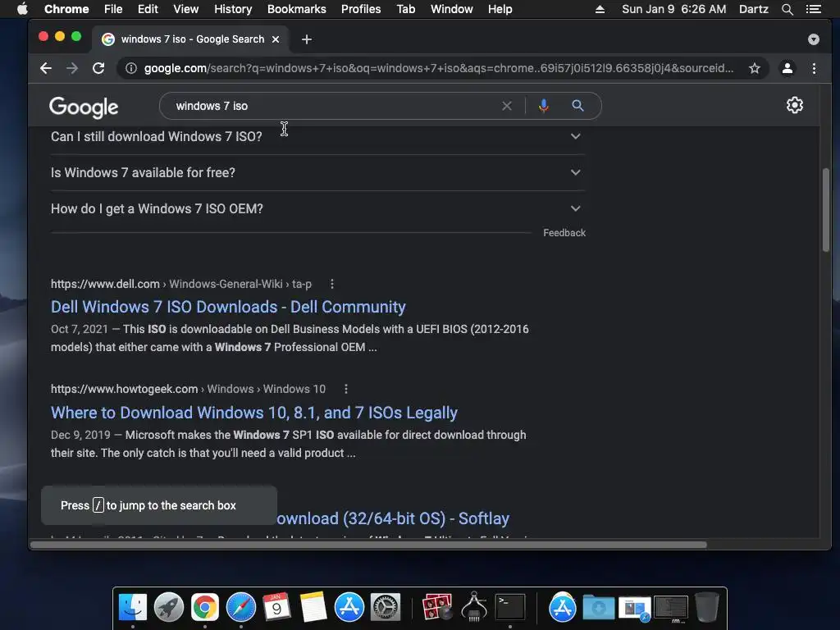Click the forward navigation arrow

(x=72, y=68)
